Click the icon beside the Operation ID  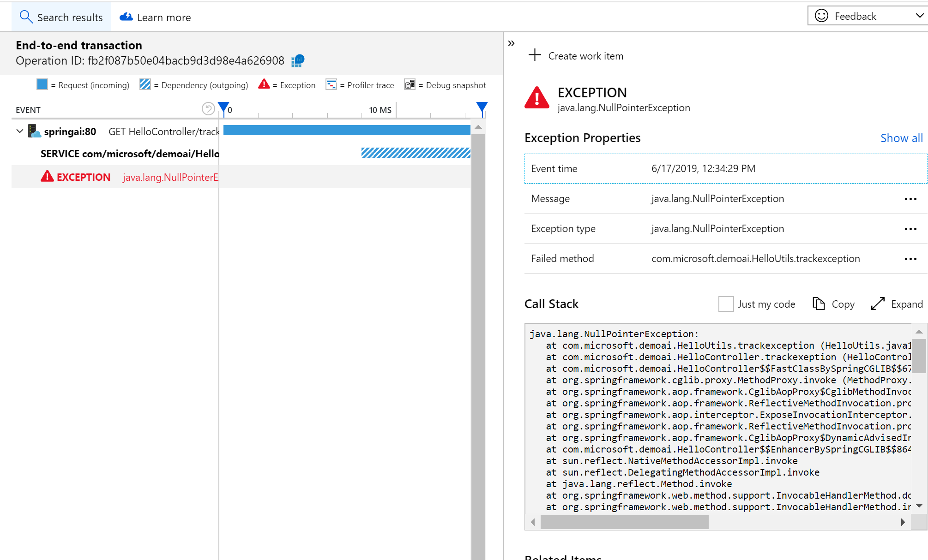pyautogui.click(x=298, y=60)
